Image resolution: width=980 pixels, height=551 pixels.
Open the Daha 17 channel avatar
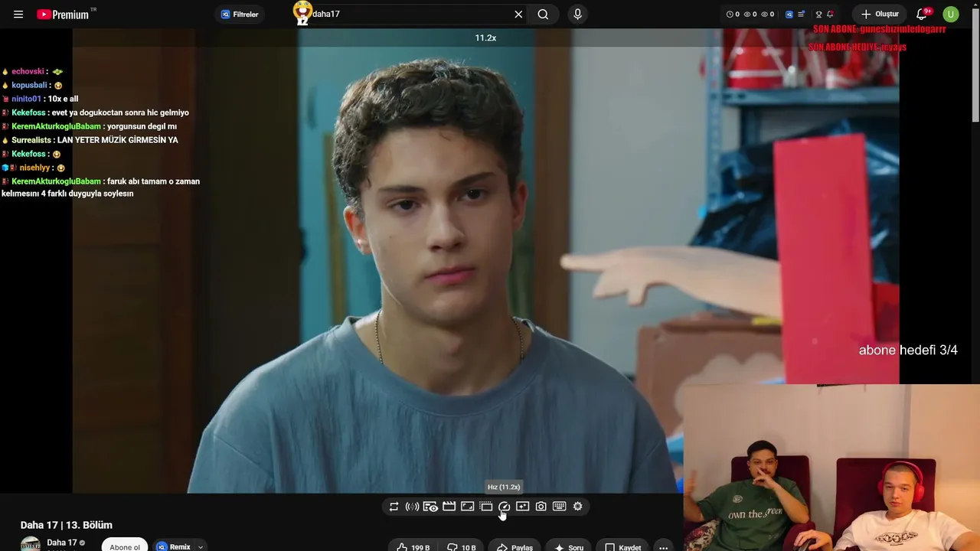[31, 545]
